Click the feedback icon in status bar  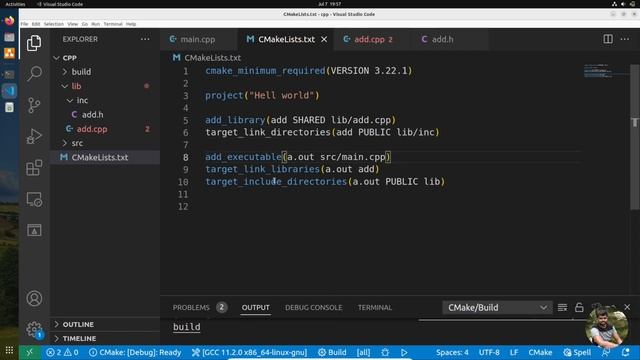coord(606,353)
